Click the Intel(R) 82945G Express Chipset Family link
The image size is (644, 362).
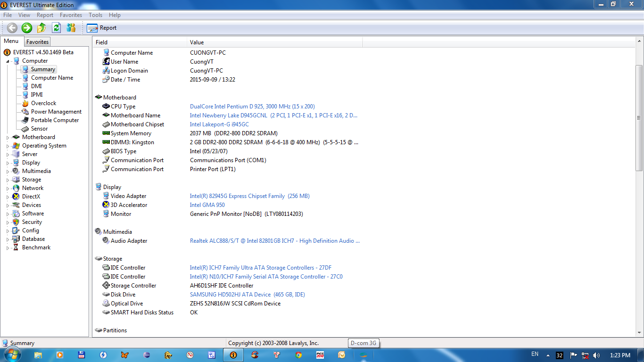point(249,196)
